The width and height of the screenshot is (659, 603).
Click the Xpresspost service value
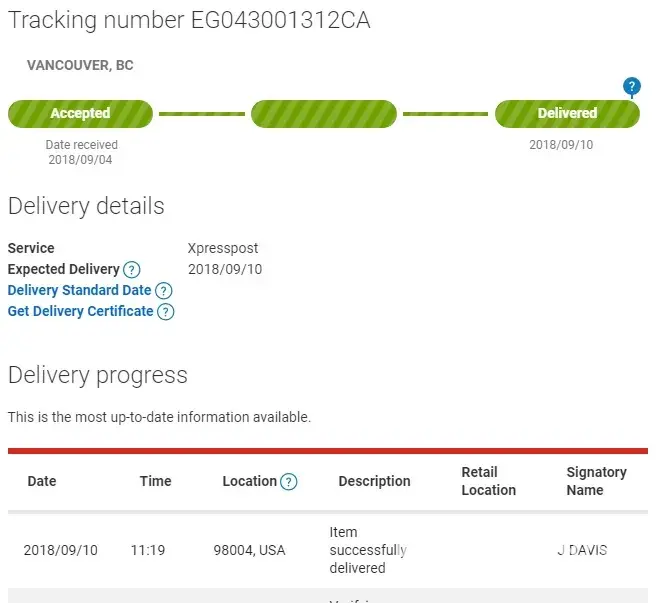coord(223,248)
